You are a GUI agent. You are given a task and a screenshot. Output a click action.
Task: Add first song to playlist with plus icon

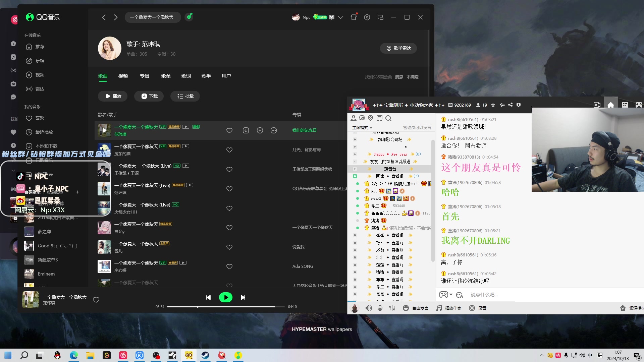tap(260, 130)
